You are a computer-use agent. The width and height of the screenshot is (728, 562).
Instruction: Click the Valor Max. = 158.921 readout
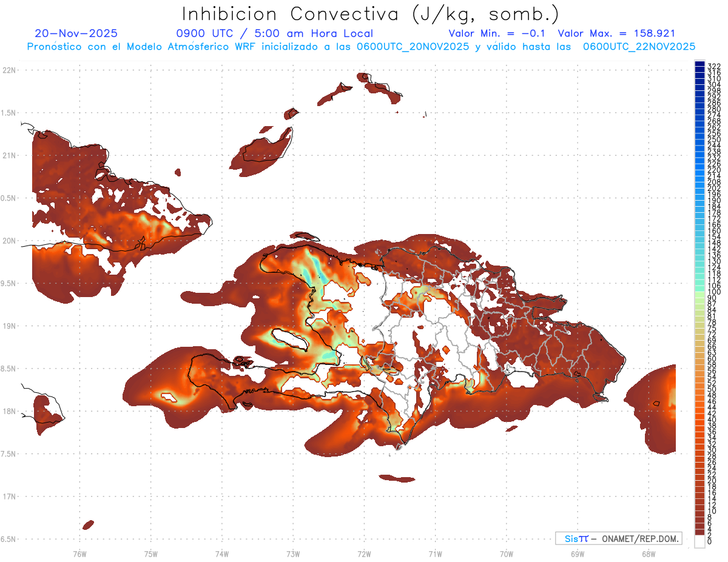(616, 33)
